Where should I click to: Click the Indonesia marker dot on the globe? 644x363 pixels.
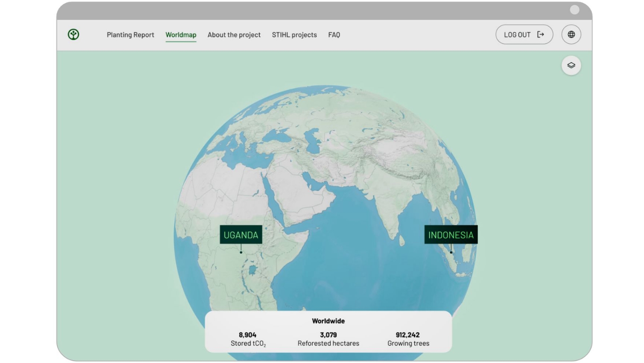pos(451,252)
